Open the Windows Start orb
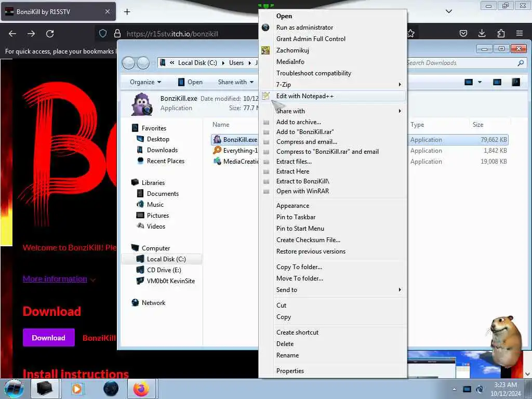This screenshot has height=399, width=532. pyautogui.click(x=14, y=389)
